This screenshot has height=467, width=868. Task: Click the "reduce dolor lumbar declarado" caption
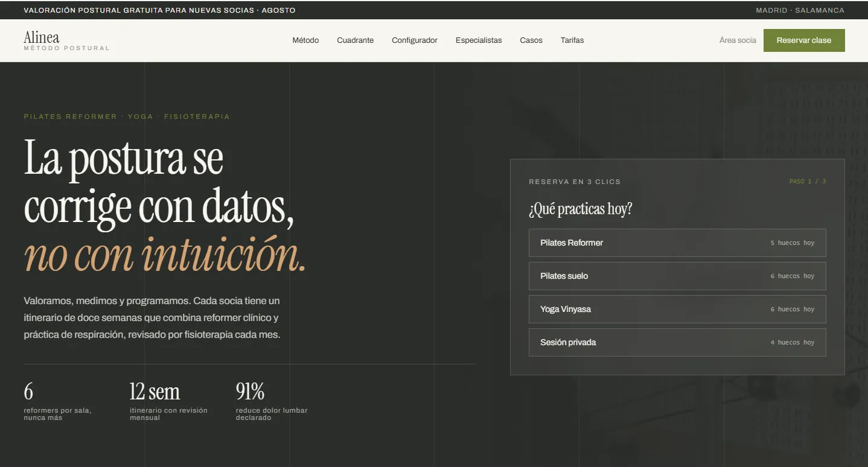point(272,414)
